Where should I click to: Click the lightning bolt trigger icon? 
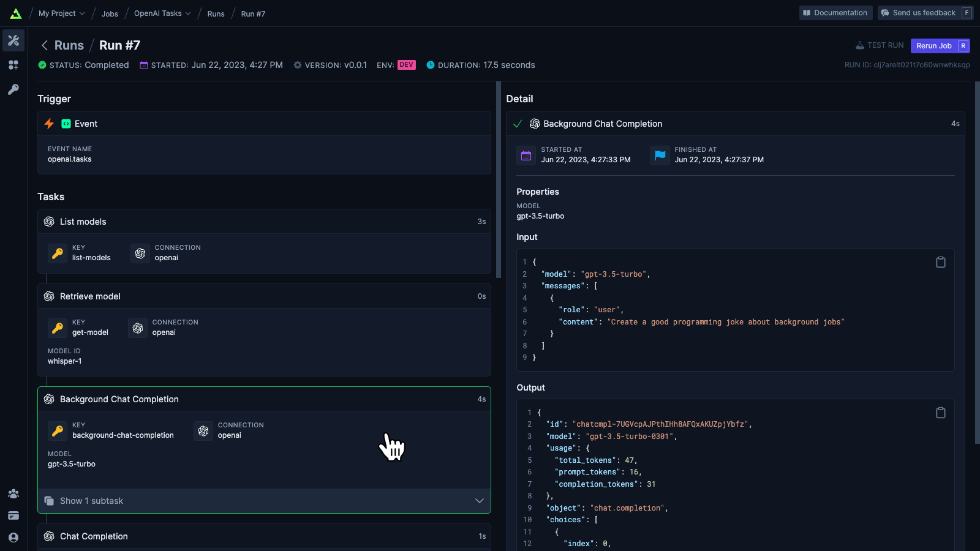(x=49, y=124)
